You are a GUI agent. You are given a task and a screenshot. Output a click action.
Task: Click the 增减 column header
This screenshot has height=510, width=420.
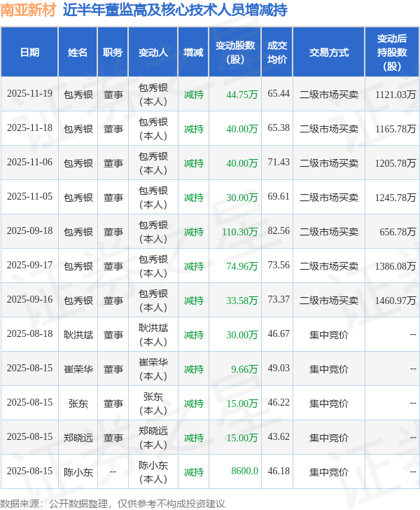tap(193, 52)
